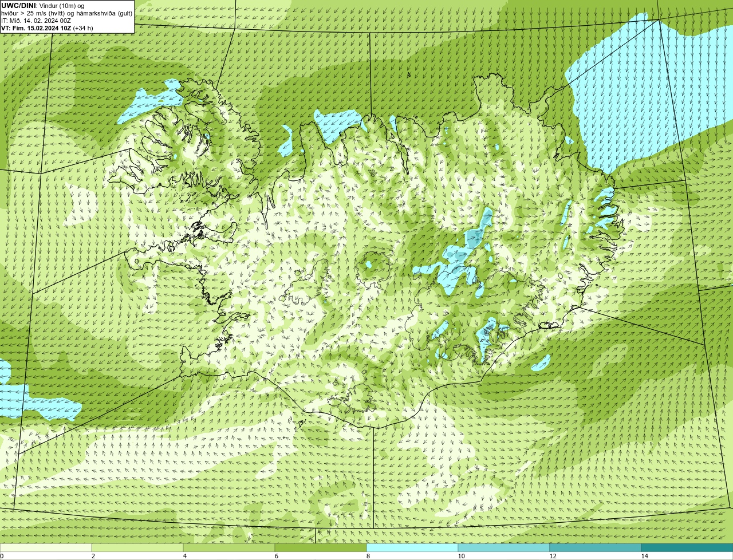The height and width of the screenshot is (560, 733).
Task: Click the "14" tick label on the color scale
Action: click(x=644, y=556)
